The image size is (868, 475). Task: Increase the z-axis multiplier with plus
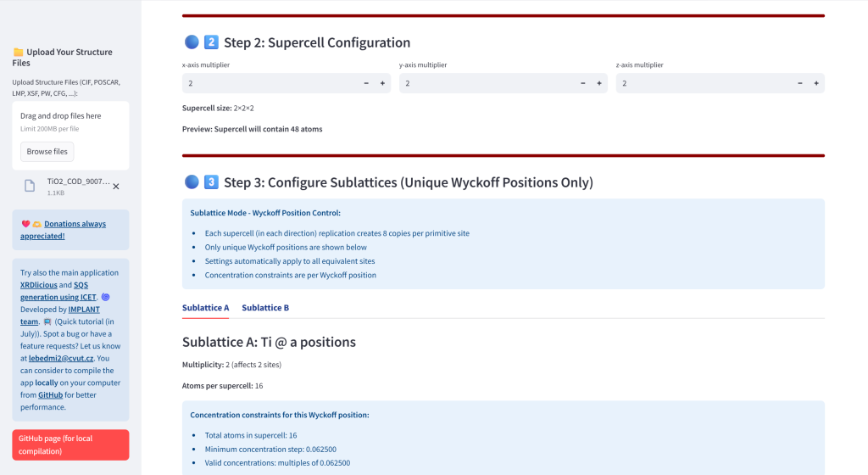[x=816, y=83]
